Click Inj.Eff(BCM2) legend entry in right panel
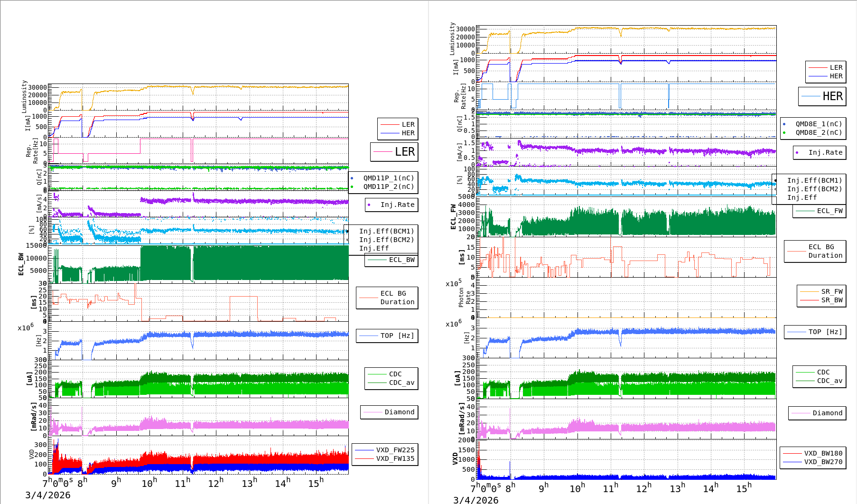This screenshot has height=504, width=857. pos(814,189)
